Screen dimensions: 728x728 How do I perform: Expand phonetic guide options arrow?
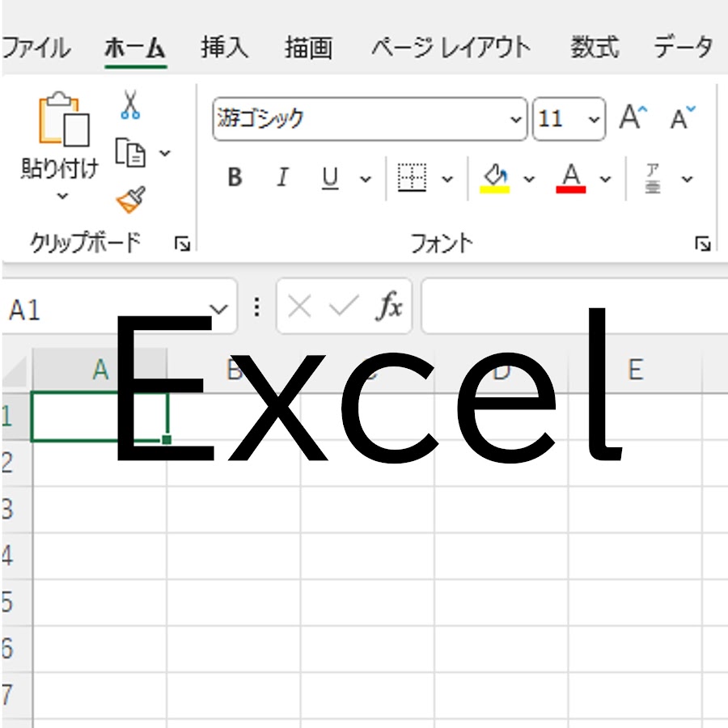(x=687, y=180)
